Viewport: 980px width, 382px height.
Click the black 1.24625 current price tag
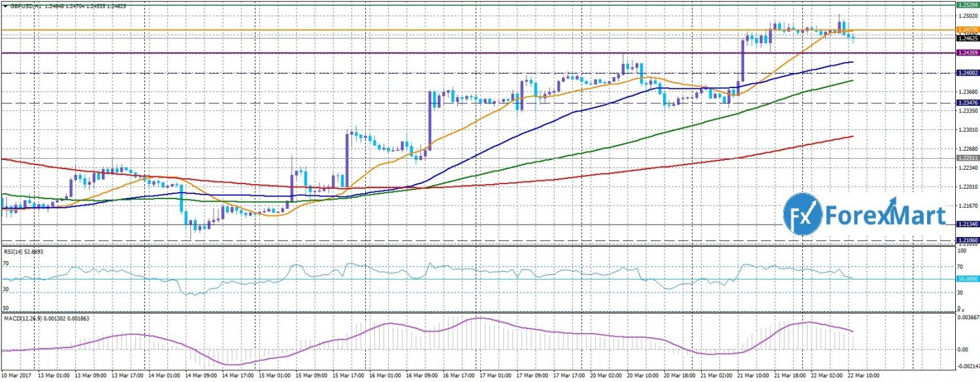(966, 39)
